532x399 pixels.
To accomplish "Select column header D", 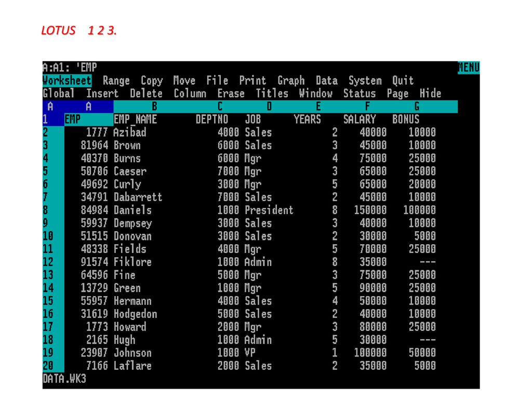I will (269, 107).
